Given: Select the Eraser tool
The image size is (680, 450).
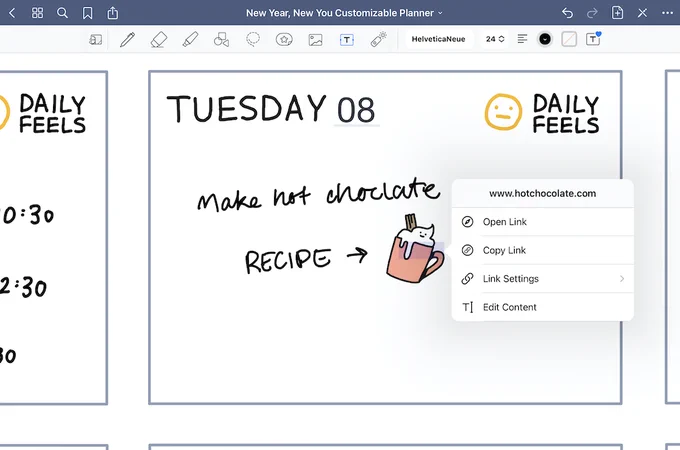Looking at the screenshot, I should click(x=159, y=39).
